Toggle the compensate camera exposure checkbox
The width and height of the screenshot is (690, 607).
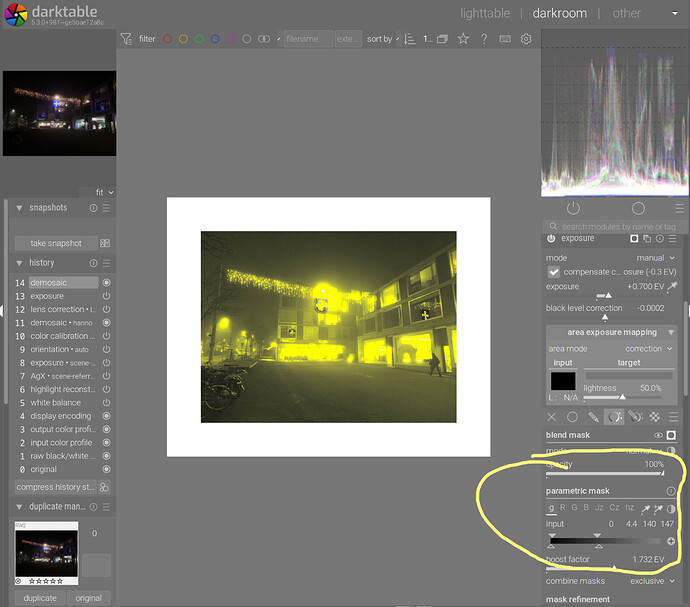[x=554, y=272]
